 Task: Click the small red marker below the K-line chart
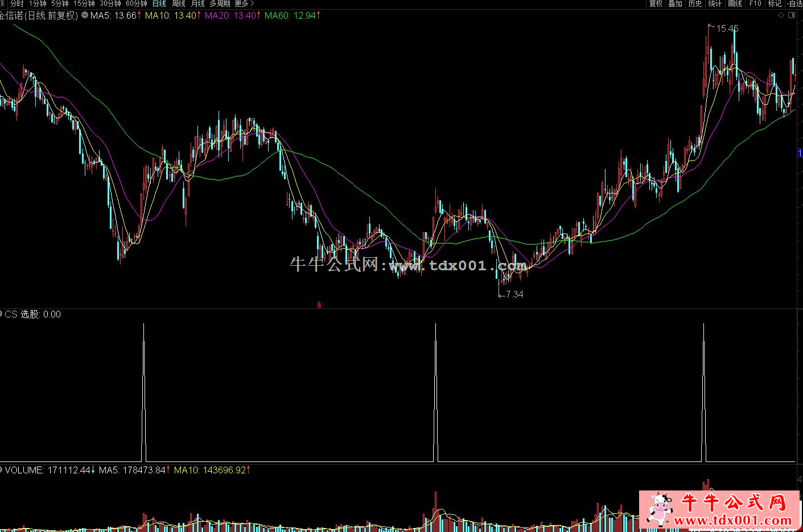click(x=319, y=305)
